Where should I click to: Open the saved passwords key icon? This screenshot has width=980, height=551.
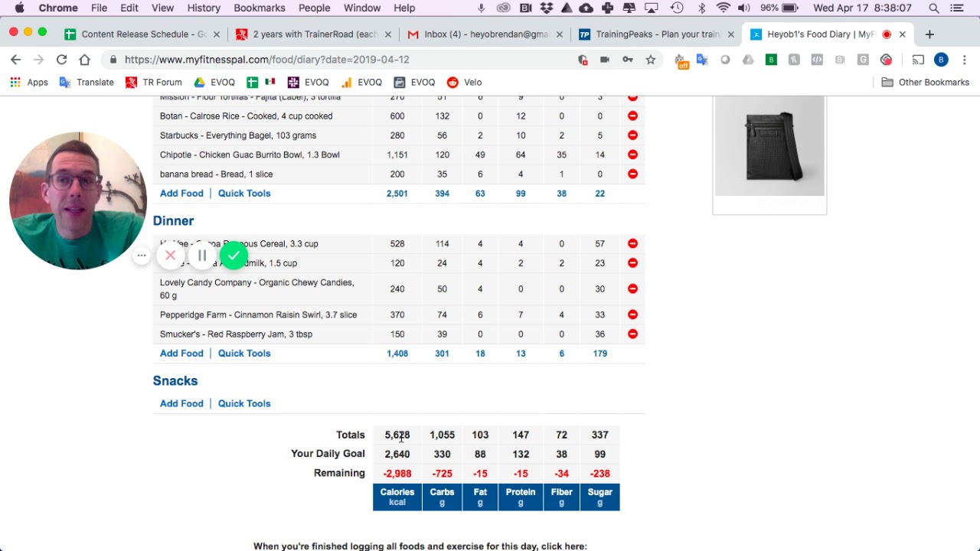pyautogui.click(x=628, y=60)
